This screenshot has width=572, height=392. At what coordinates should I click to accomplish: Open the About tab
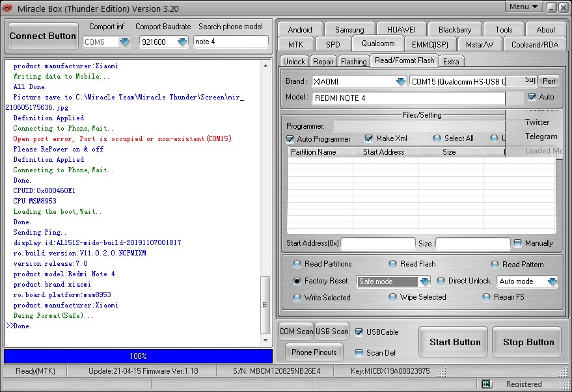pos(546,29)
